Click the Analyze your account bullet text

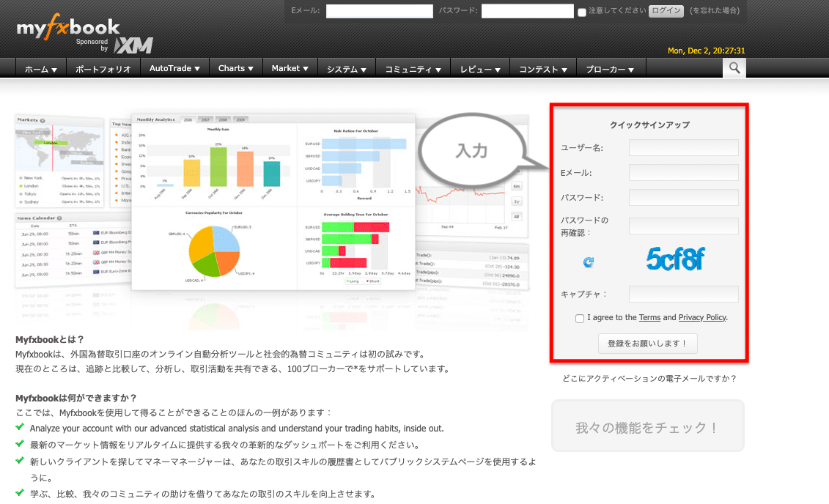tap(237, 429)
